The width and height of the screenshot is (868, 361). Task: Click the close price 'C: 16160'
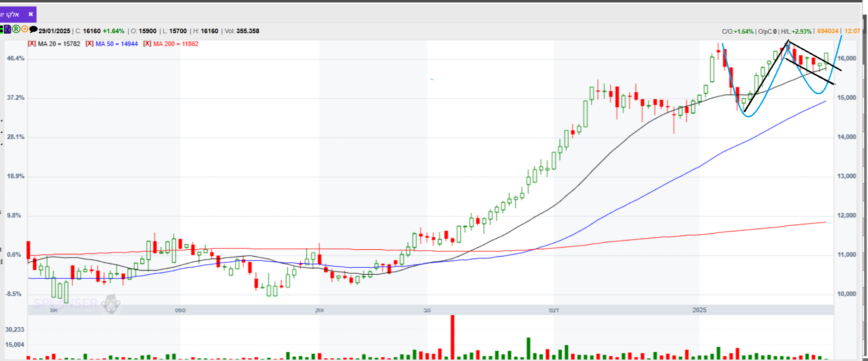[88, 31]
